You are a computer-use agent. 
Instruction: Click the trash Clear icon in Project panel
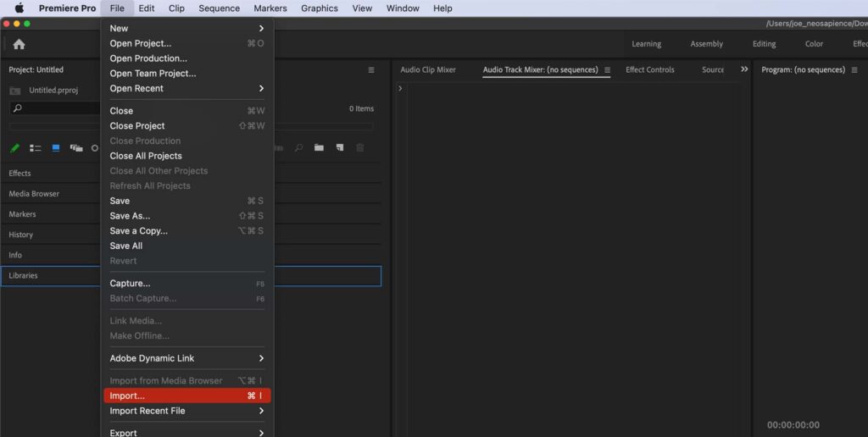(x=359, y=147)
